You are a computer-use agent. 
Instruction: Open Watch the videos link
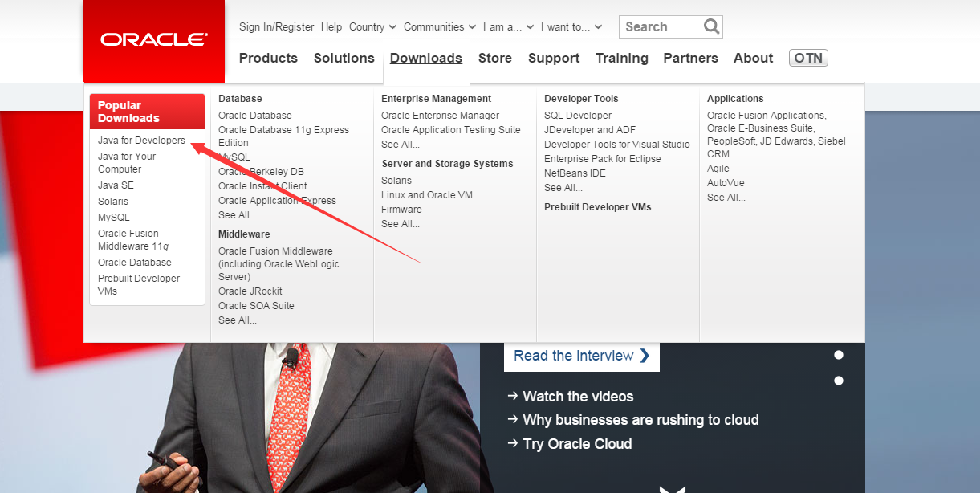[571, 397]
